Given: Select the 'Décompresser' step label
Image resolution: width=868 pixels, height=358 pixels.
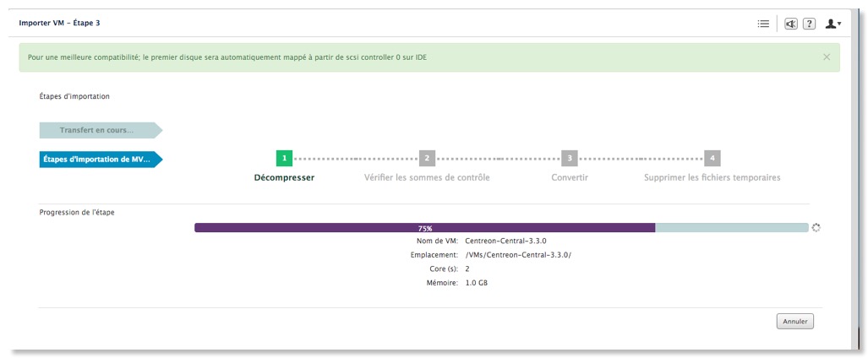Looking at the screenshot, I should 284,177.
